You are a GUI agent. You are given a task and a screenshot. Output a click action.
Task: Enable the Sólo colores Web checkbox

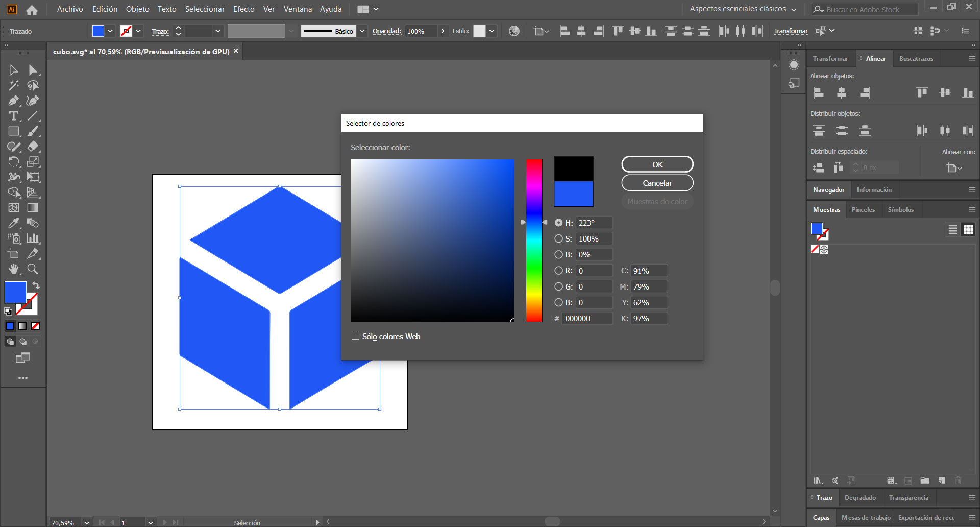tap(355, 336)
